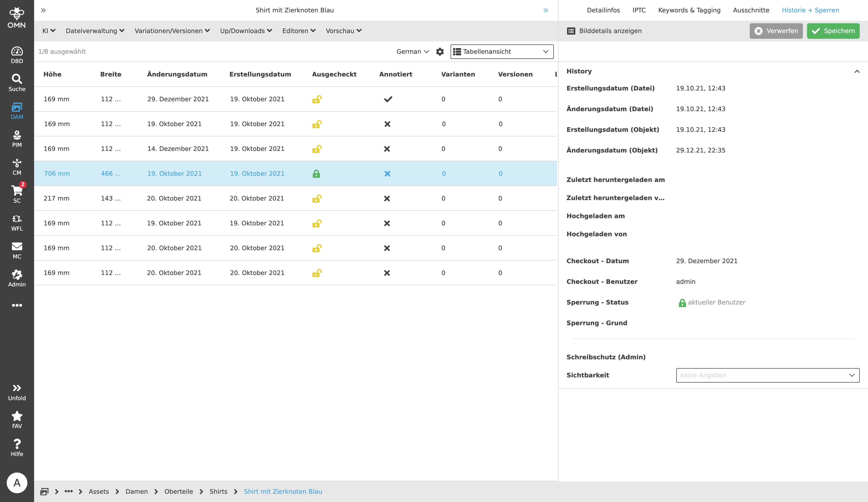This screenshot has width=868, height=502.
Task: Click Shirts in breadcrumb path
Action: pos(218,492)
